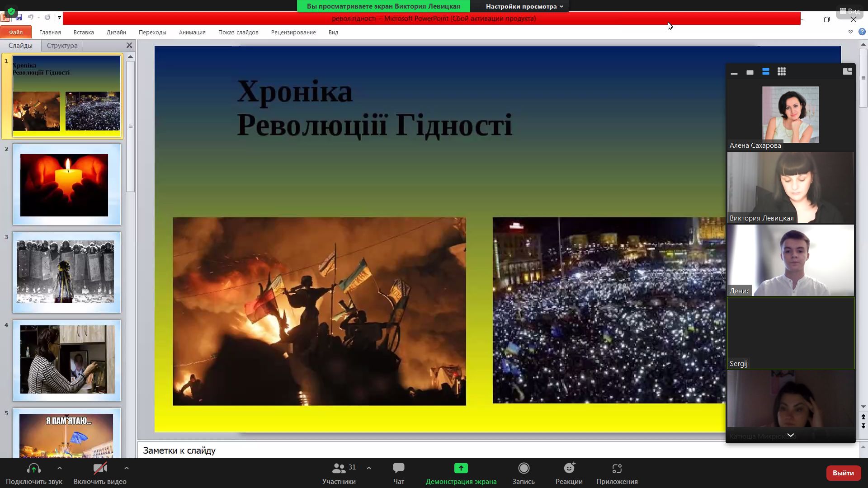
Task: Switch to the Вставка ribbon tab
Action: click(x=84, y=32)
